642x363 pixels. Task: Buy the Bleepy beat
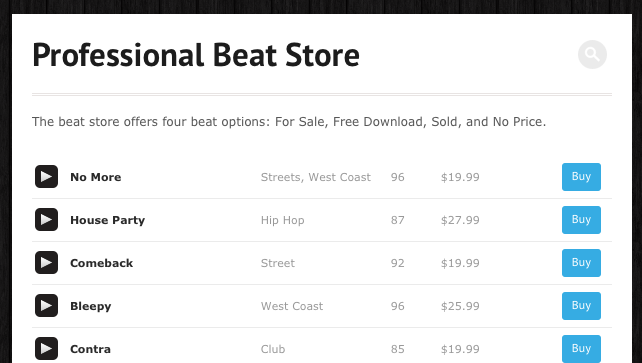pyautogui.click(x=581, y=306)
